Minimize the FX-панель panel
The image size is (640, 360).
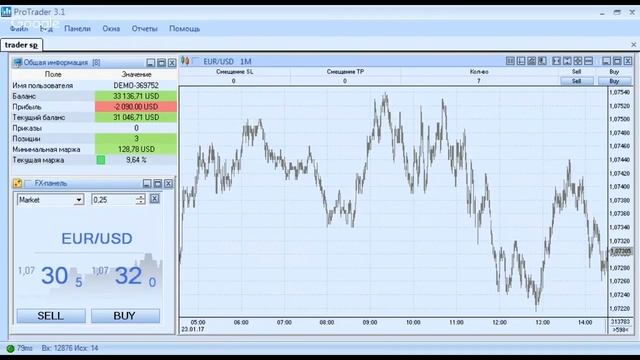click(x=147, y=183)
